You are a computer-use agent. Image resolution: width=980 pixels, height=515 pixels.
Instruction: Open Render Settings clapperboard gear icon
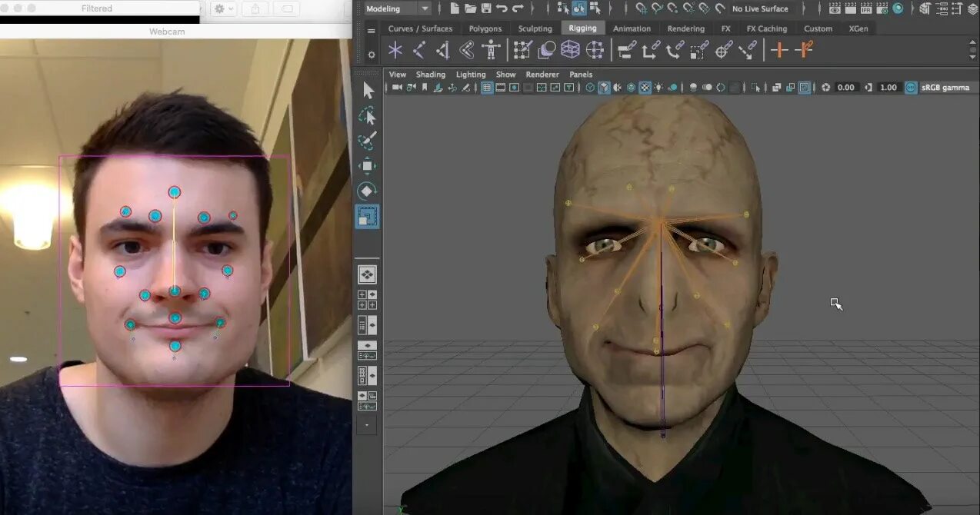click(882, 8)
